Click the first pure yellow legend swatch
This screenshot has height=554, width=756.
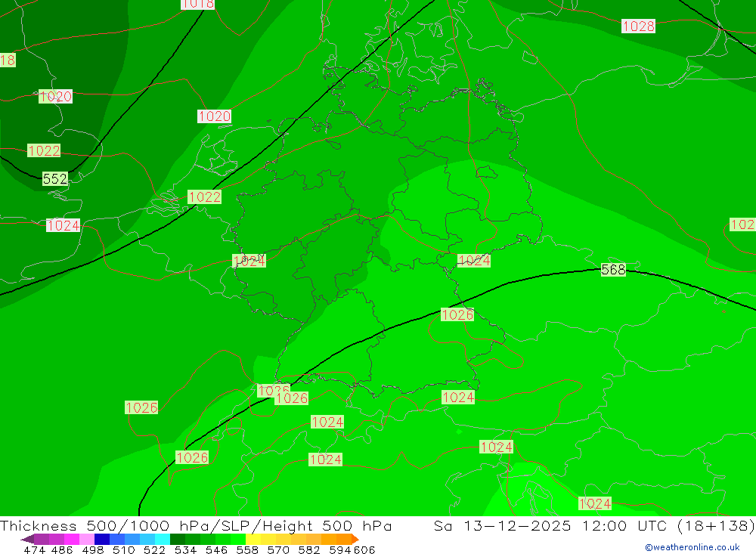253,539
